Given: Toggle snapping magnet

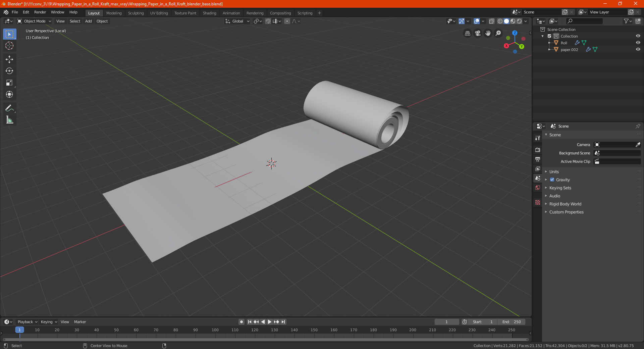Looking at the screenshot, I should tap(268, 21).
